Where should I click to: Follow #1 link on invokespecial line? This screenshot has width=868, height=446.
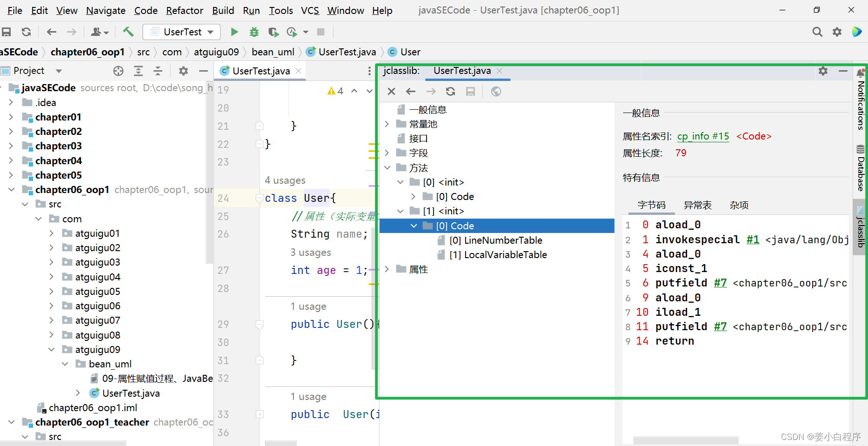753,240
